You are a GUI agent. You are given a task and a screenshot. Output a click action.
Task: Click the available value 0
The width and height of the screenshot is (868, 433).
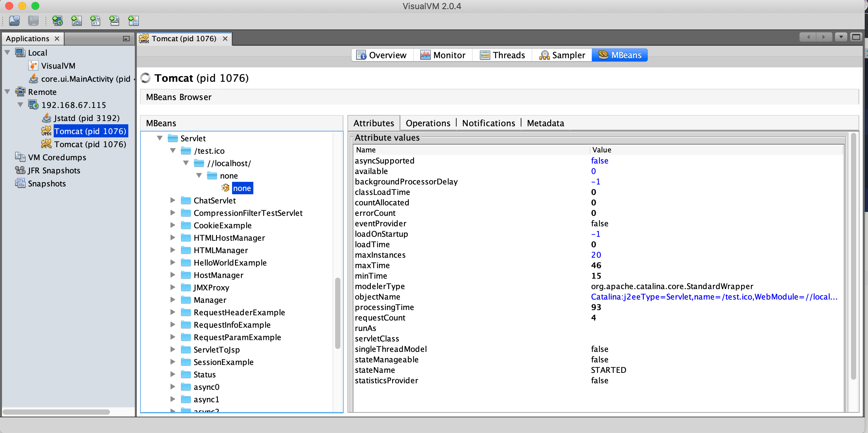point(593,171)
